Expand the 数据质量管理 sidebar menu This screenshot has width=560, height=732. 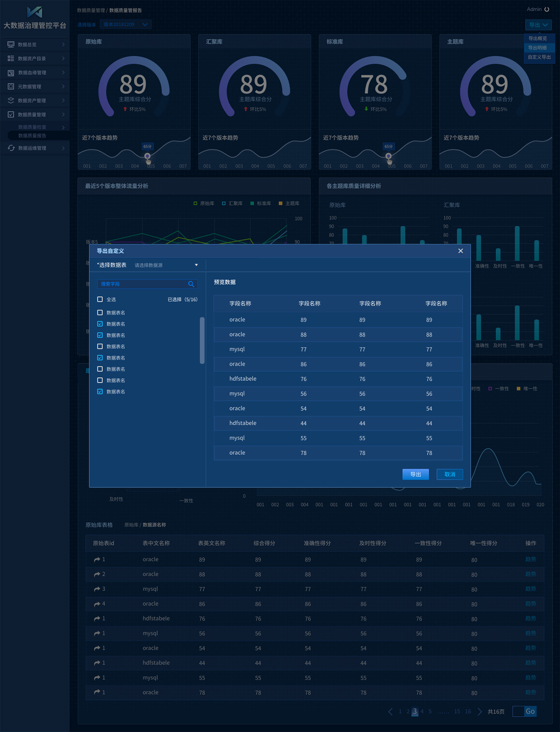(x=35, y=115)
